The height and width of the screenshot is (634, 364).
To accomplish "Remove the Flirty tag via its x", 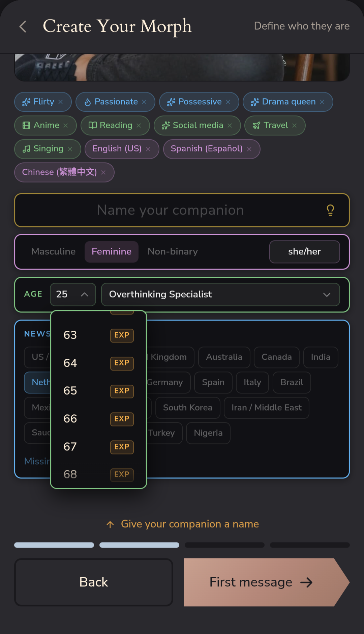I will pos(61,102).
